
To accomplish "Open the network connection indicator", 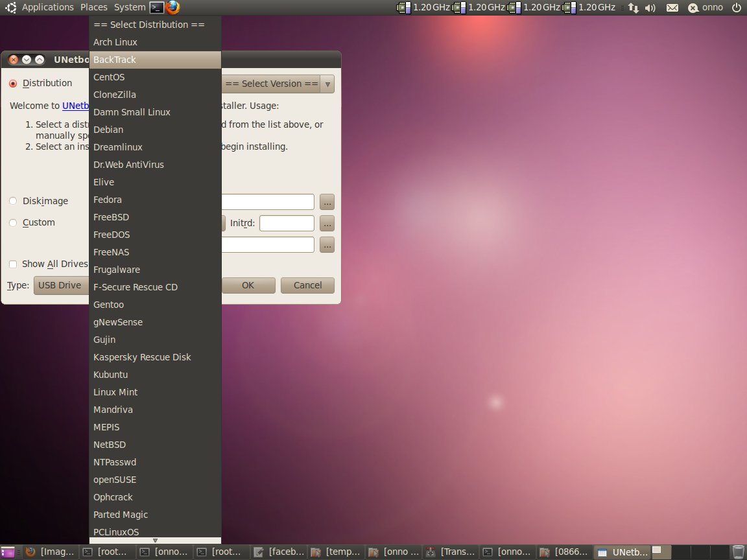I will 634,8.
